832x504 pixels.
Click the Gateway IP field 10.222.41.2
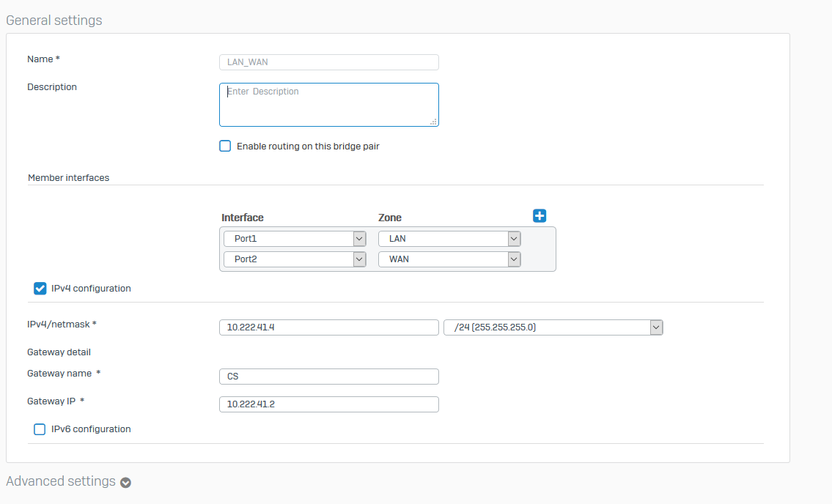click(x=328, y=404)
